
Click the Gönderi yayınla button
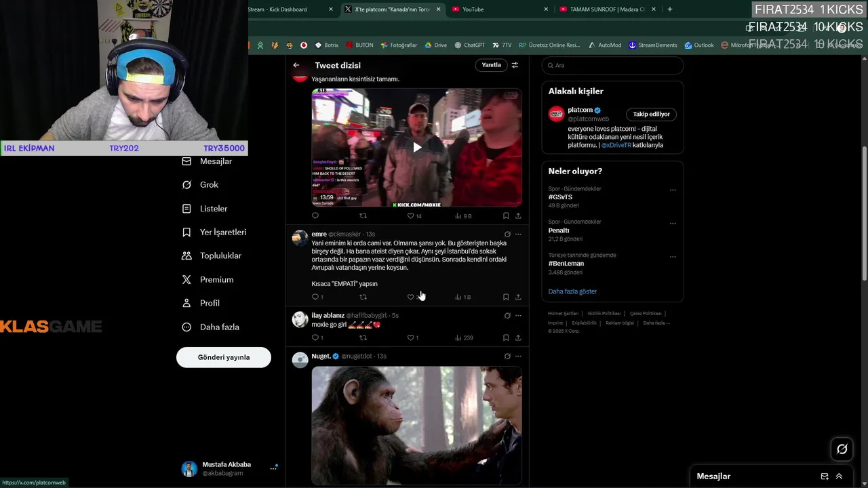coord(224,357)
